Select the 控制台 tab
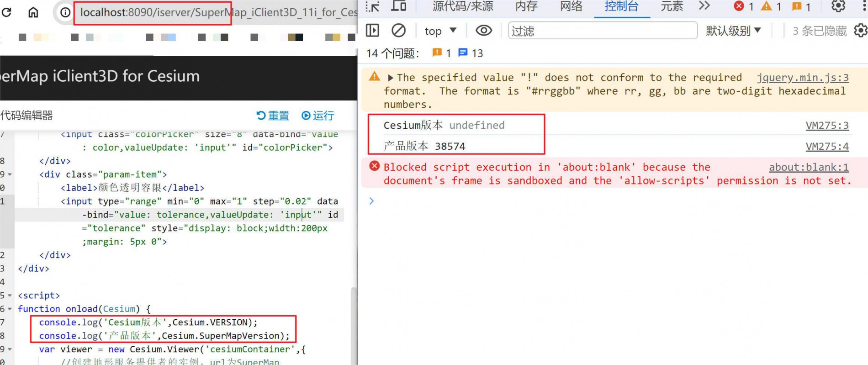The width and height of the screenshot is (868, 365). pyautogui.click(x=621, y=6)
